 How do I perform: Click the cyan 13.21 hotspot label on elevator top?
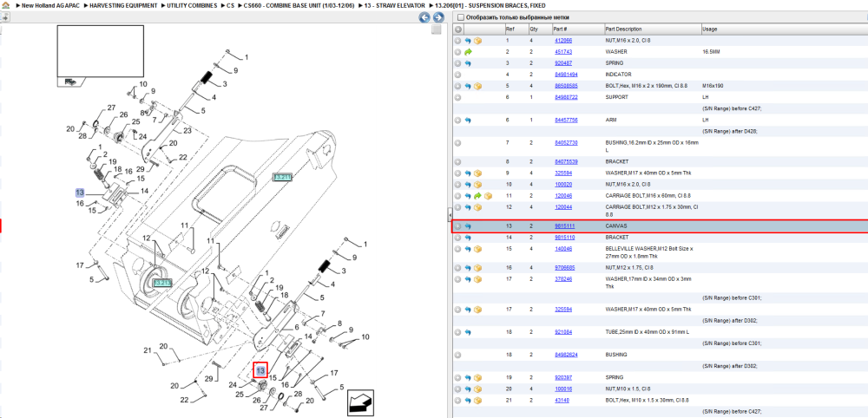(x=282, y=177)
